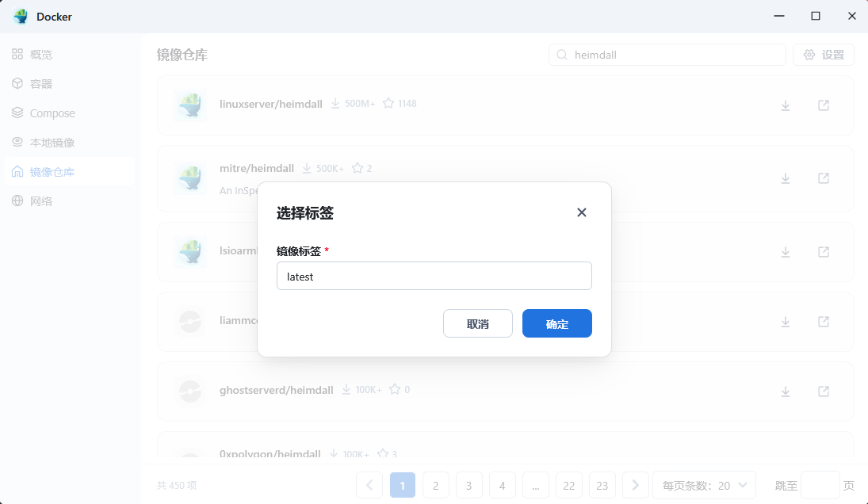Click Compose layers icon in sidebar
The width and height of the screenshot is (868, 504).
17,113
